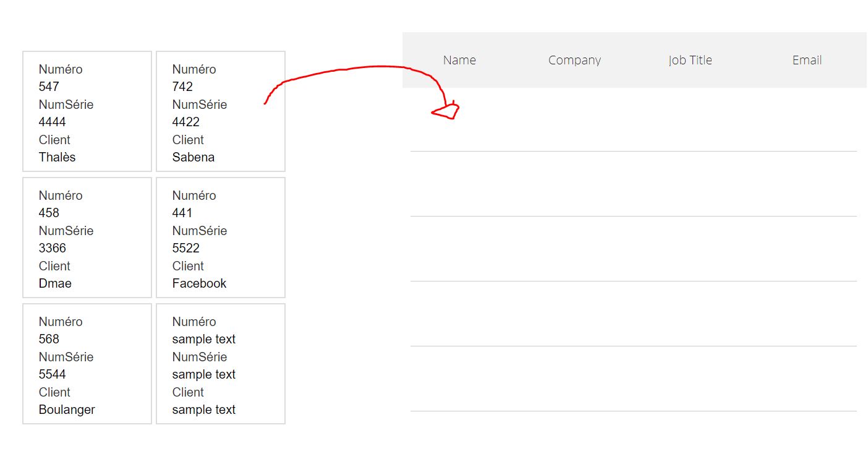This screenshot has width=868, height=451.
Task: Click NumSérie value 4422
Action: [185, 122]
